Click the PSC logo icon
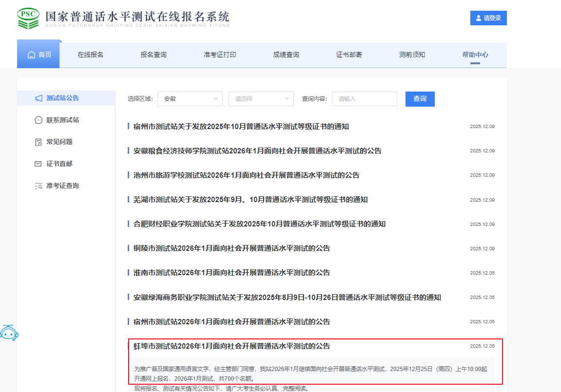Screen dimensions: 561x392 click(28, 18)
